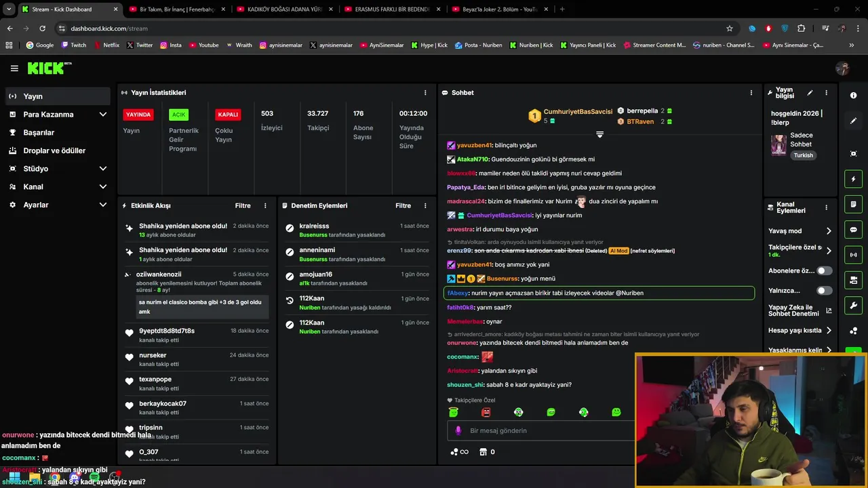Open Hesap yaşı kısıtla chevron
The width and height of the screenshot is (868, 488).
(x=829, y=331)
